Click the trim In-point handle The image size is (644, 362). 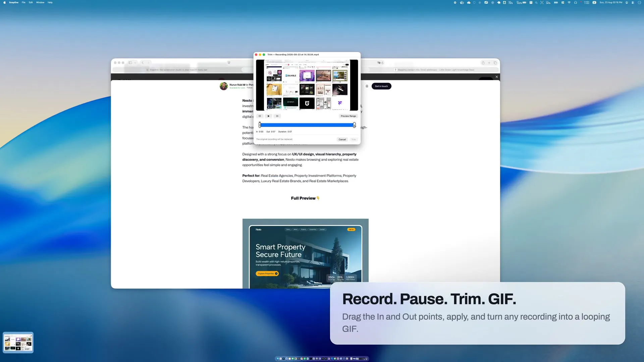260,125
